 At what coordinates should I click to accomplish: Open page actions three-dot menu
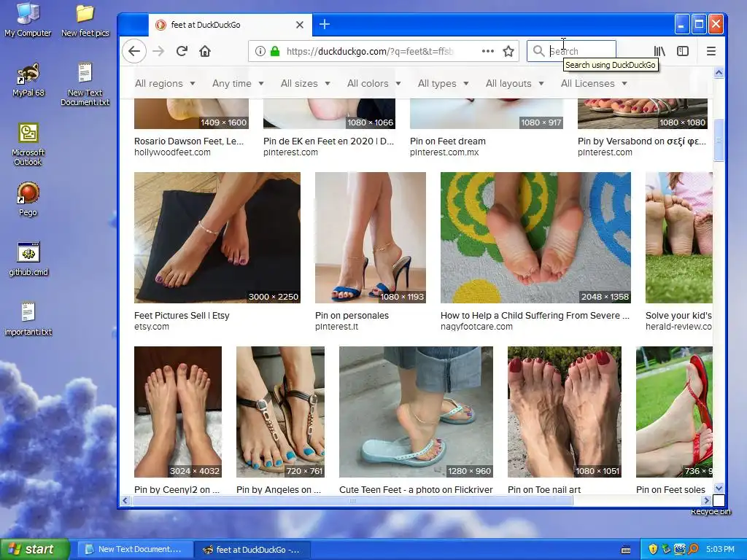[488, 51]
